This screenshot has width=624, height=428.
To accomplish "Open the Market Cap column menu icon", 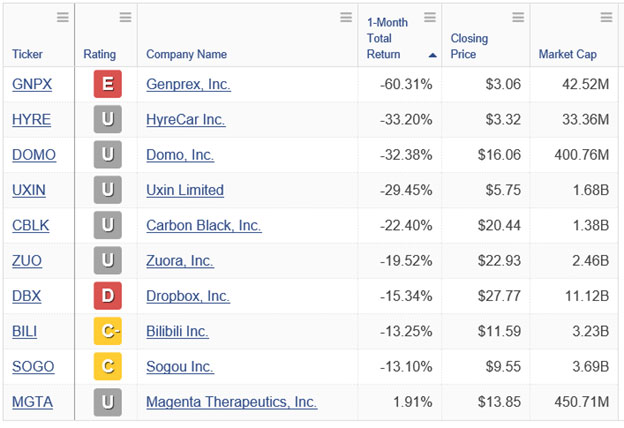I will [x=606, y=17].
